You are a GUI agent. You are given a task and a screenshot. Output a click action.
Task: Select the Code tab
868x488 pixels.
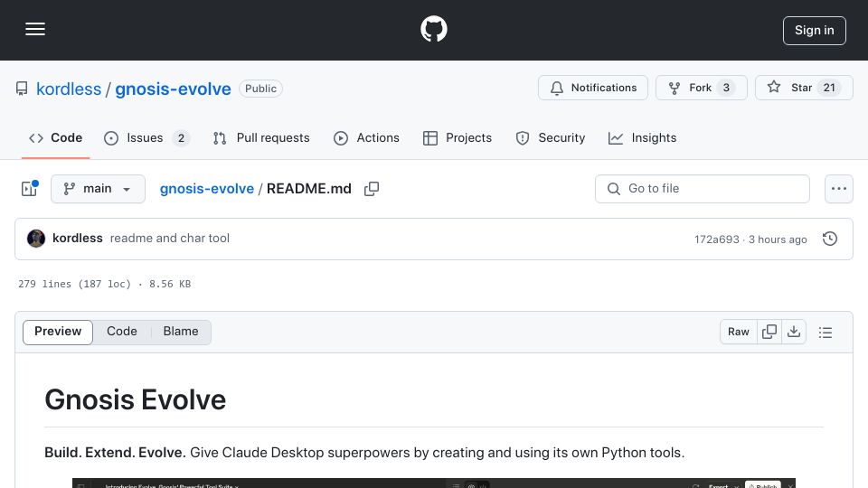tap(55, 137)
